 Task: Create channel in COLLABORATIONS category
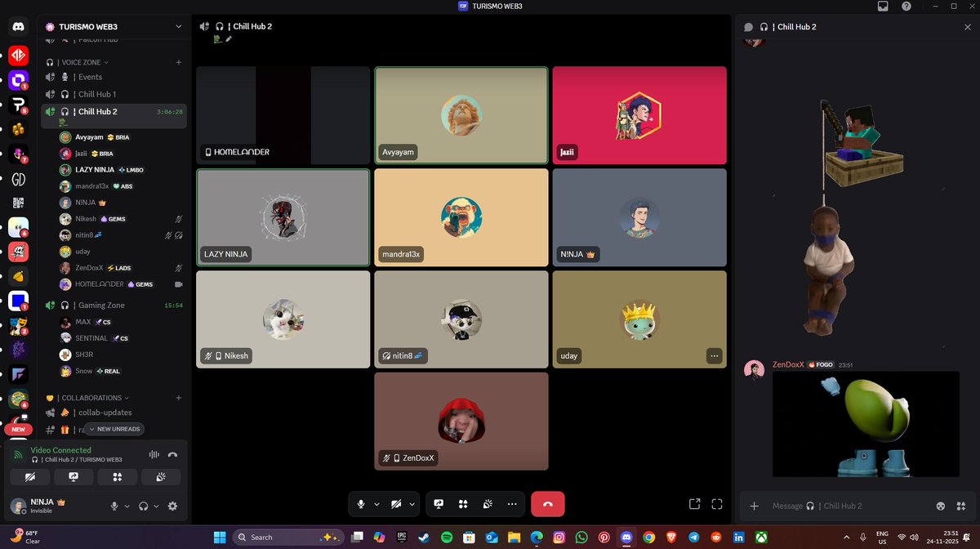click(179, 398)
